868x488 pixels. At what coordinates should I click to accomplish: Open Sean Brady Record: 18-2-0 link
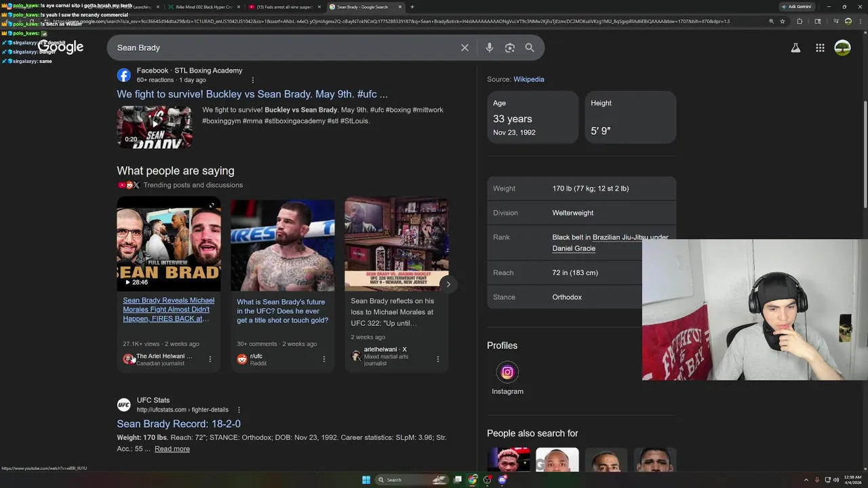(x=178, y=424)
